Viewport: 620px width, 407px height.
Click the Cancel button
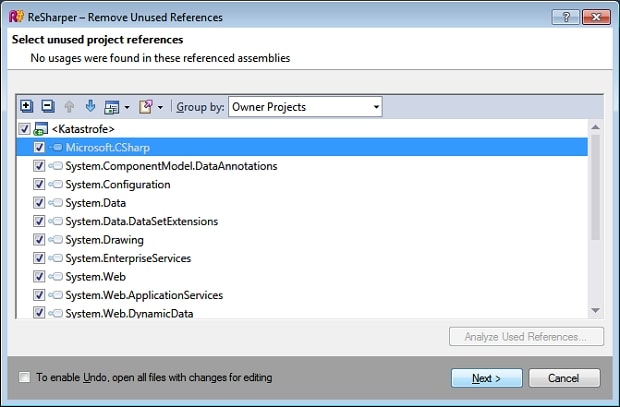(564, 378)
